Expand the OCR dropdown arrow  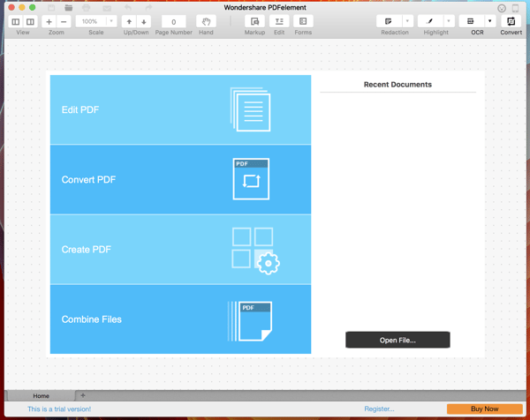(489, 21)
